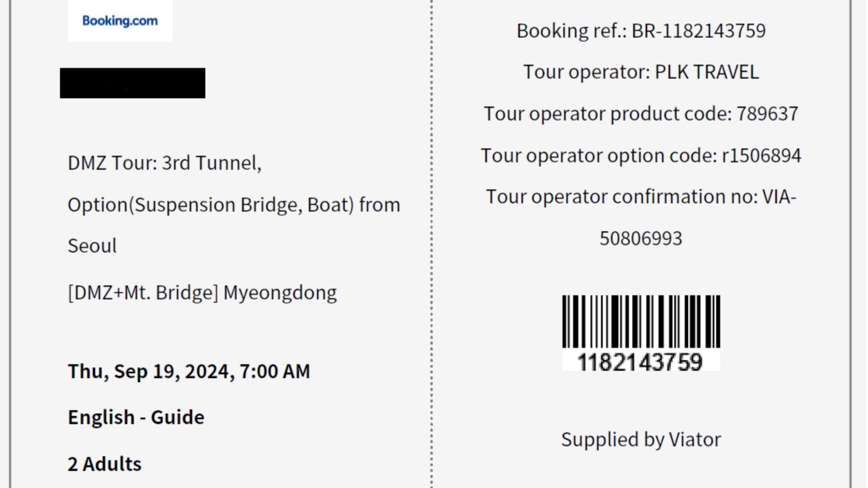Image resolution: width=868 pixels, height=488 pixels.
Task: Select the "[DMZ+Mt. Bridge] Myeongdong" option text
Action: (x=202, y=293)
